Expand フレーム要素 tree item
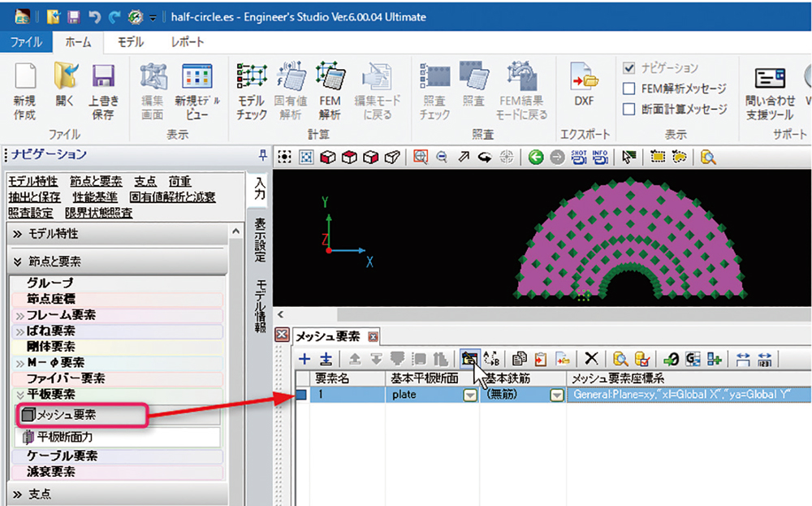This screenshot has width=812, height=506. point(19,315)
